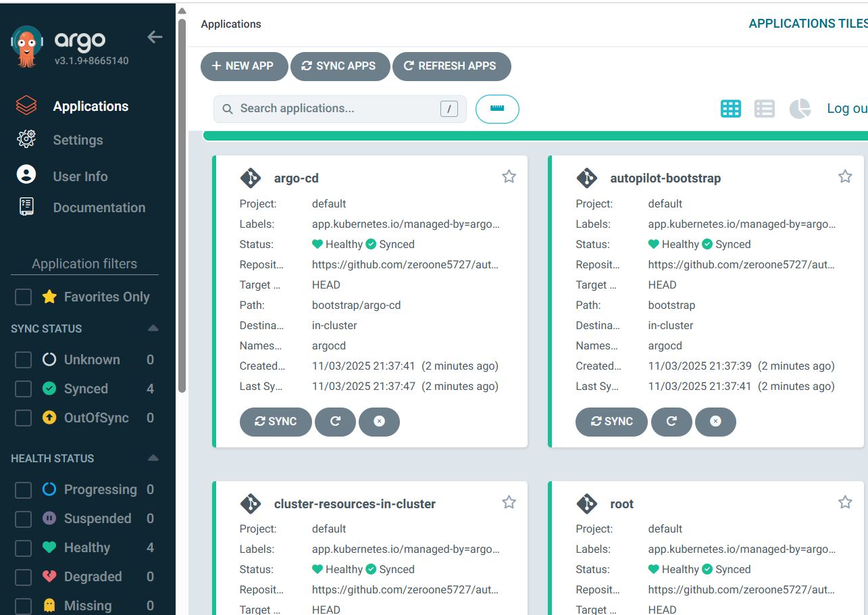Viewport: 868px width, 615px height.
Task: Check the OutOfSync status filter
Action: coord(23,418)
